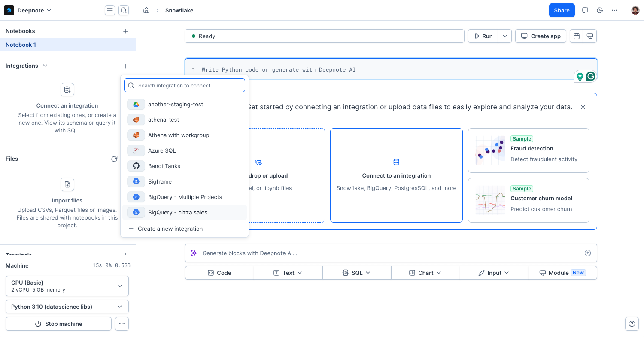
Task: Click the Import files document icon
Action: point(67,184)
